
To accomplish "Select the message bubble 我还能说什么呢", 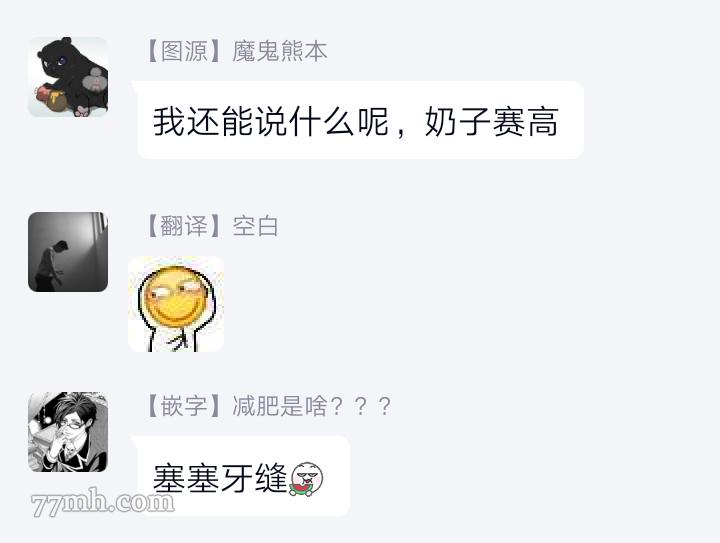I will 360,120.
